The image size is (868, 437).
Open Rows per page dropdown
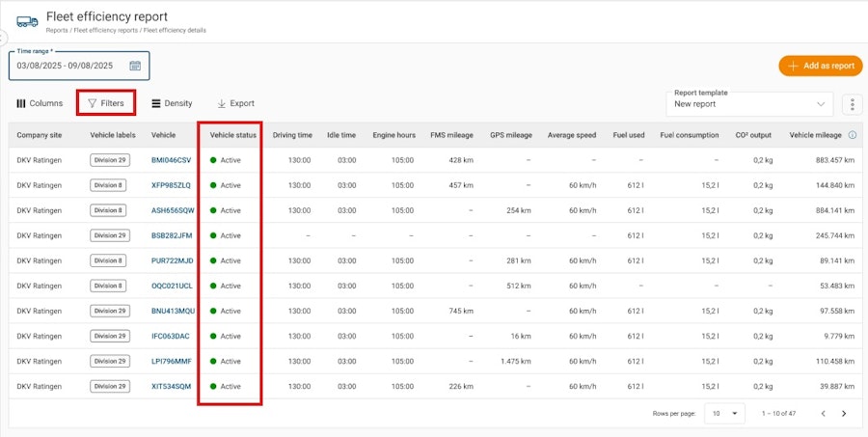coord(724,413)
